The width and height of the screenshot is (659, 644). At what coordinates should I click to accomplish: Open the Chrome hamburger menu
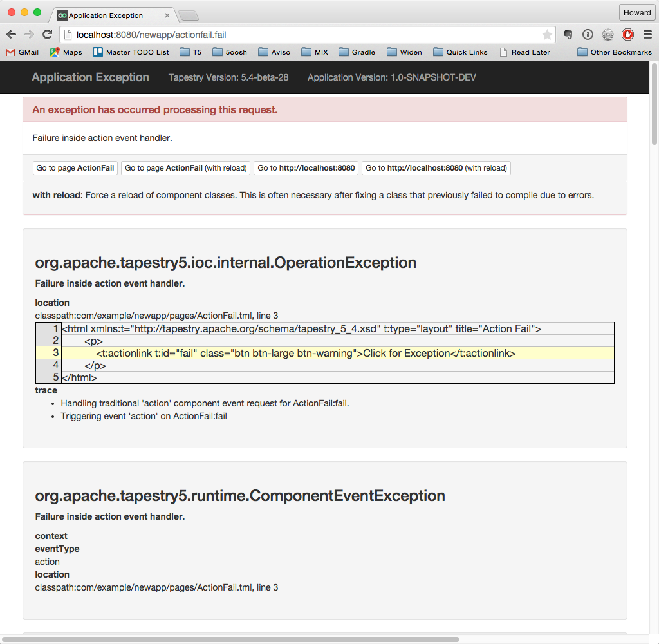click(647, 35)
